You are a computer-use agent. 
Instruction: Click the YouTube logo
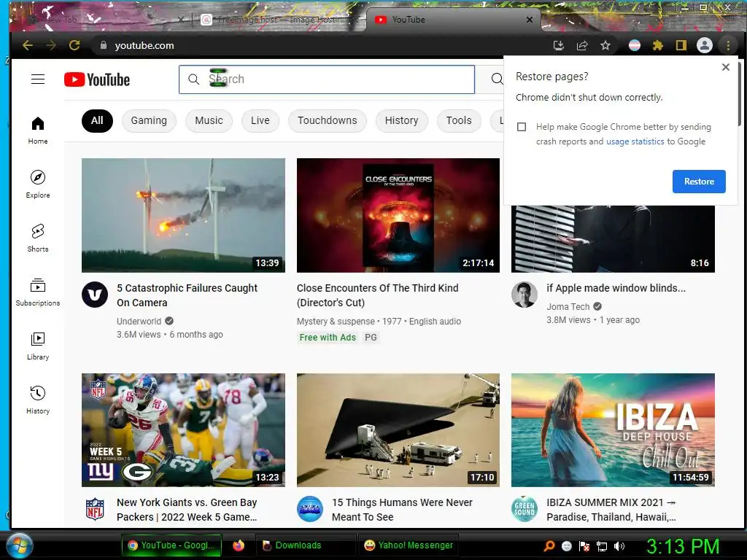pyautogui.click(x=97, y=79)
